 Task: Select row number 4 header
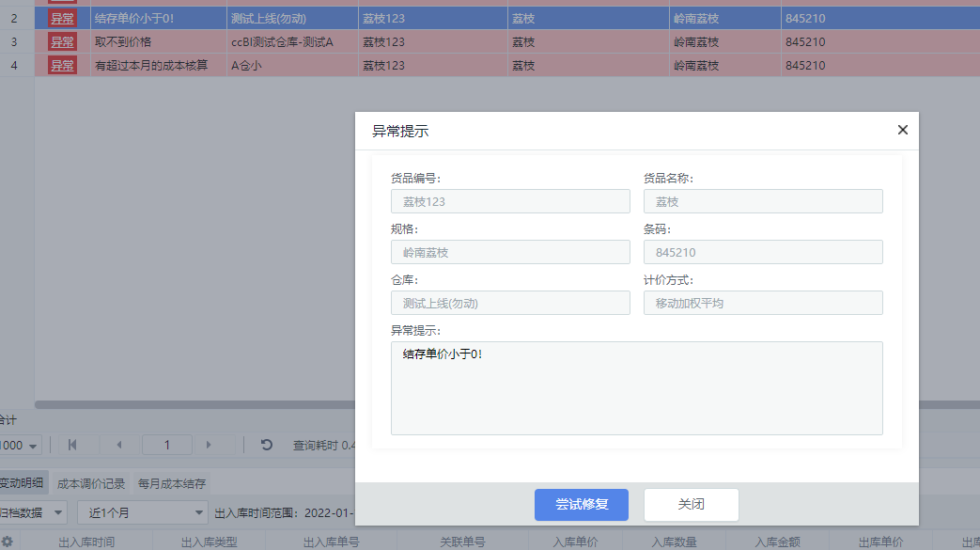pos(14,65)
